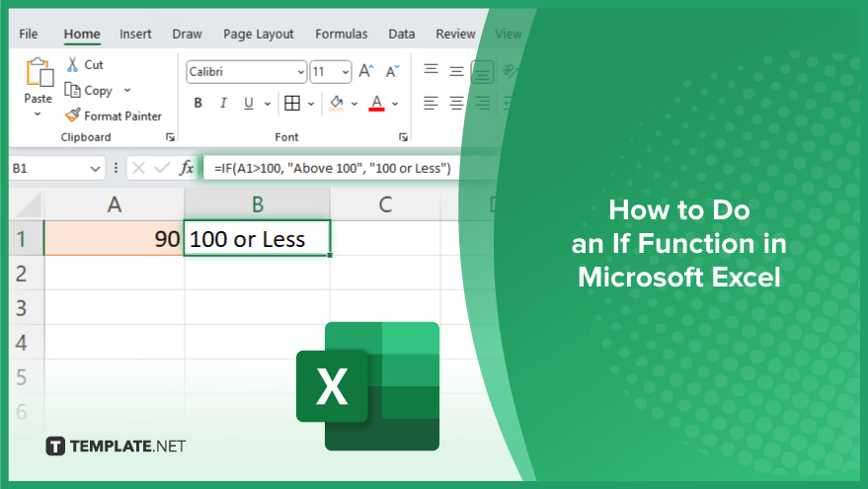Apply red font color A
The image size is (868, 489).
376,103
